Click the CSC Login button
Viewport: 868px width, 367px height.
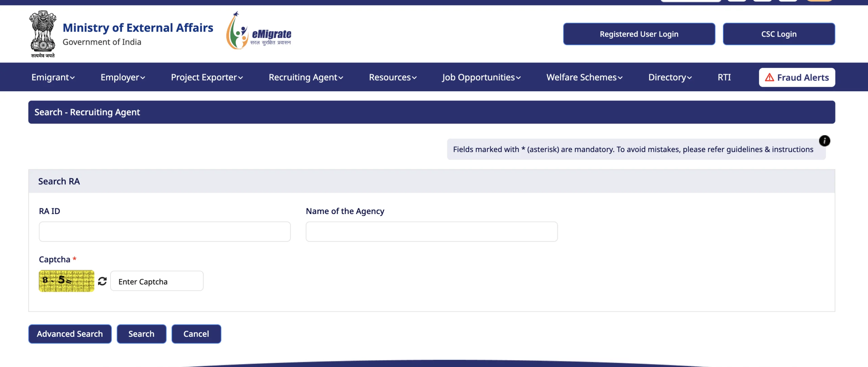pos(779,34)
